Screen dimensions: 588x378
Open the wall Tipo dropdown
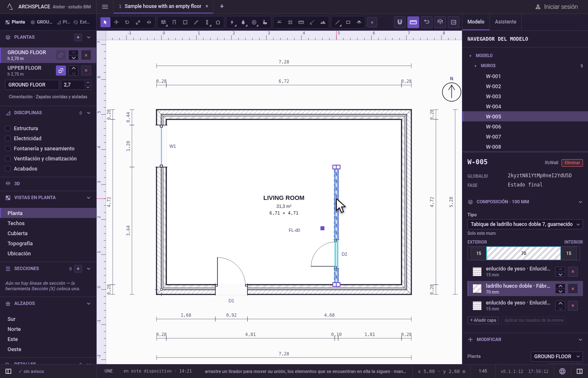click(x=525, y=224)
